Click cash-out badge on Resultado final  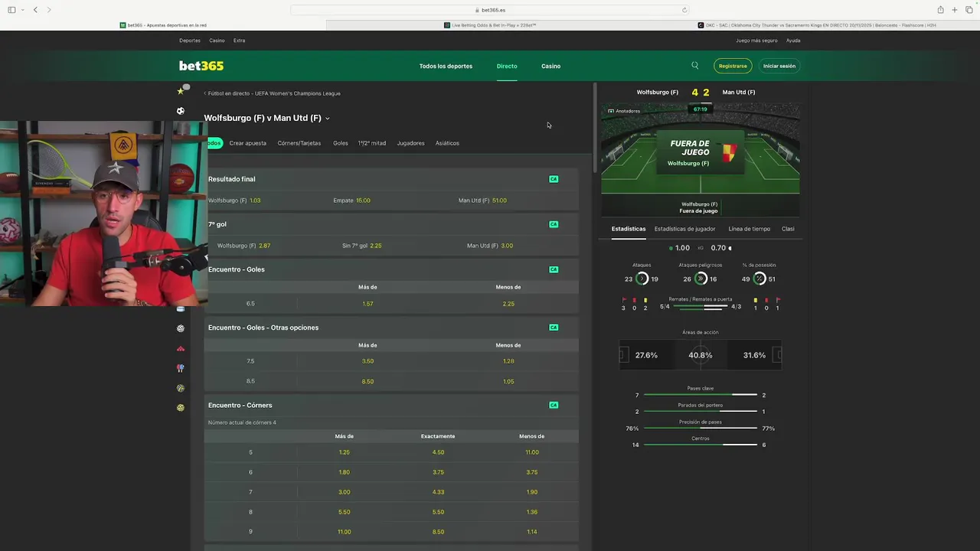pyautogui.click(x=554, y=179)
